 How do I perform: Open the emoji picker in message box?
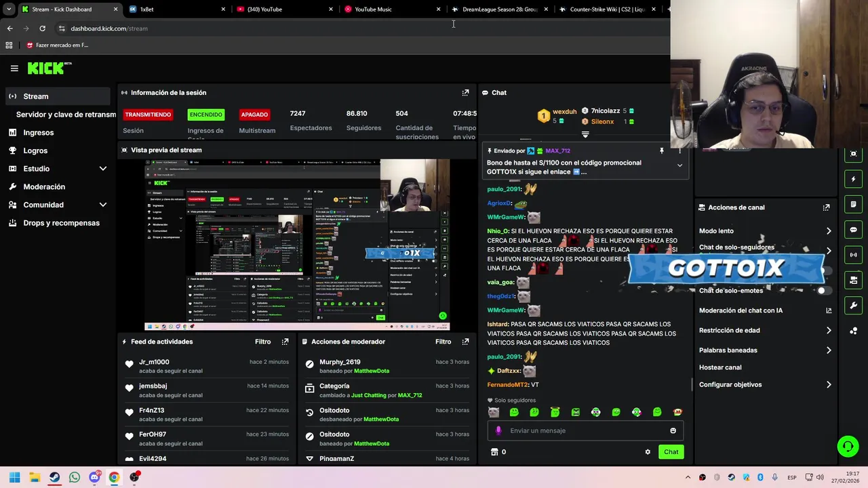click(x=673, y=430)
